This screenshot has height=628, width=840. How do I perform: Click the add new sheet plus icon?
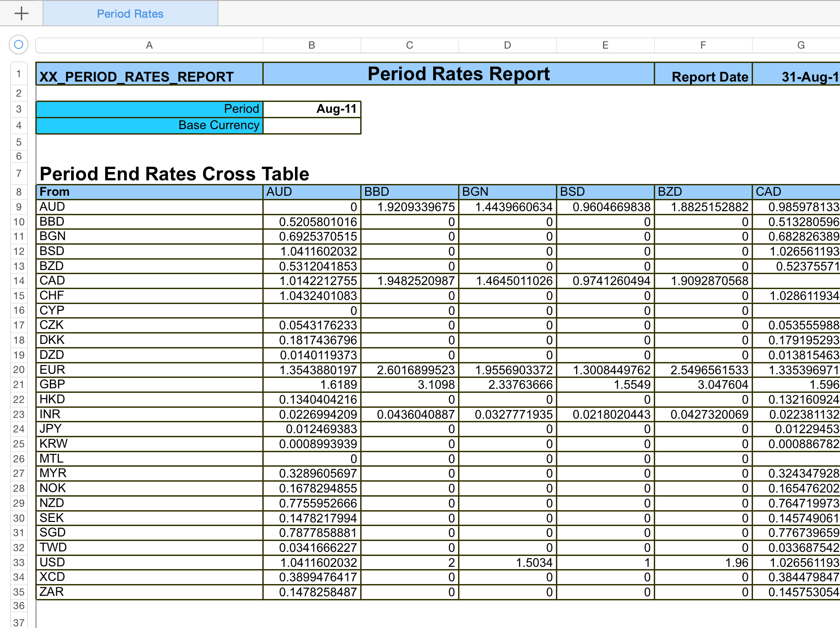click(21, 14)
